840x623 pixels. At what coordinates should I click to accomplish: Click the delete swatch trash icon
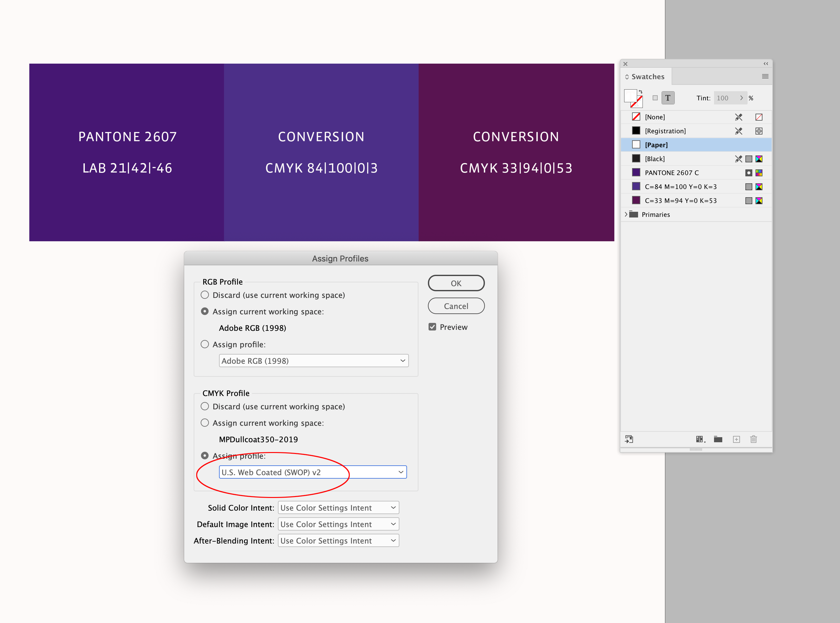(753, 439)
